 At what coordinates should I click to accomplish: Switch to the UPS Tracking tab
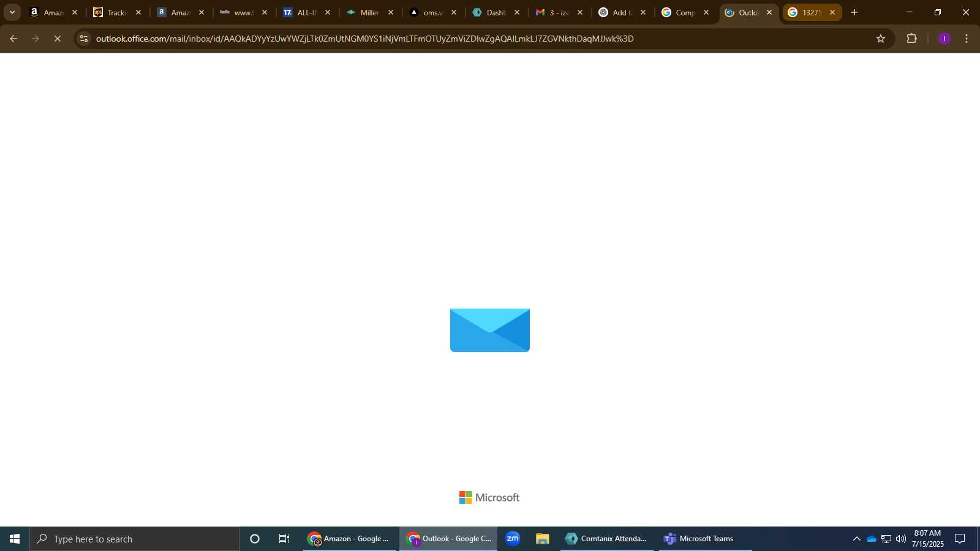116,12
